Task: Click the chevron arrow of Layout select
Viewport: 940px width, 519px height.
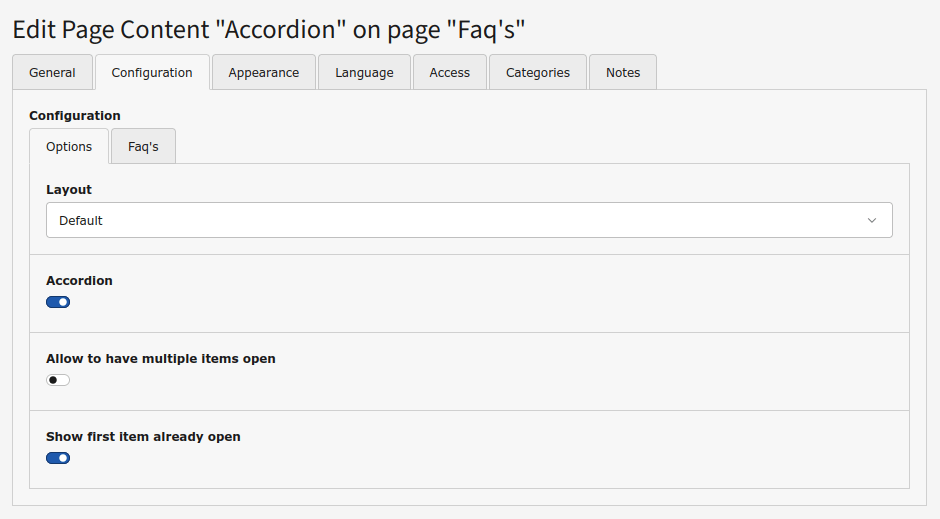Action: (x=872, y=220)
